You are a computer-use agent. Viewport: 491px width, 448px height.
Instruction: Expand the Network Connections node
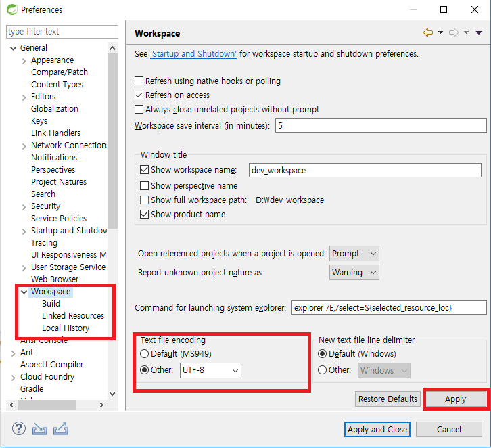click(x=24, y=146)
